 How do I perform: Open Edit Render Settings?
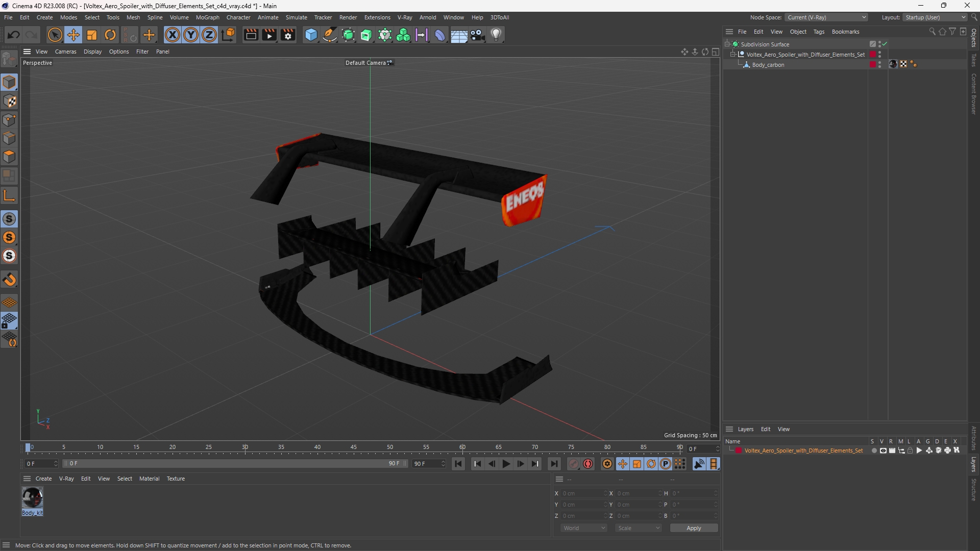[288, 35]
